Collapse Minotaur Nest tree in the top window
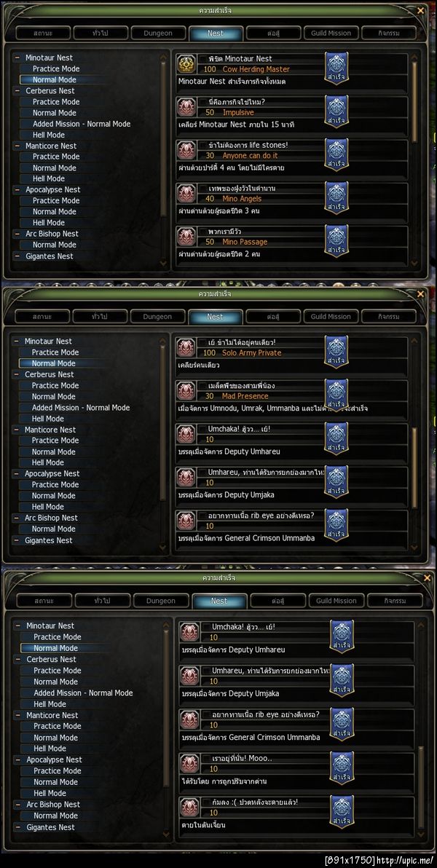Image resolution: width=437 pixels, height=868 pixels. [17, 58]
